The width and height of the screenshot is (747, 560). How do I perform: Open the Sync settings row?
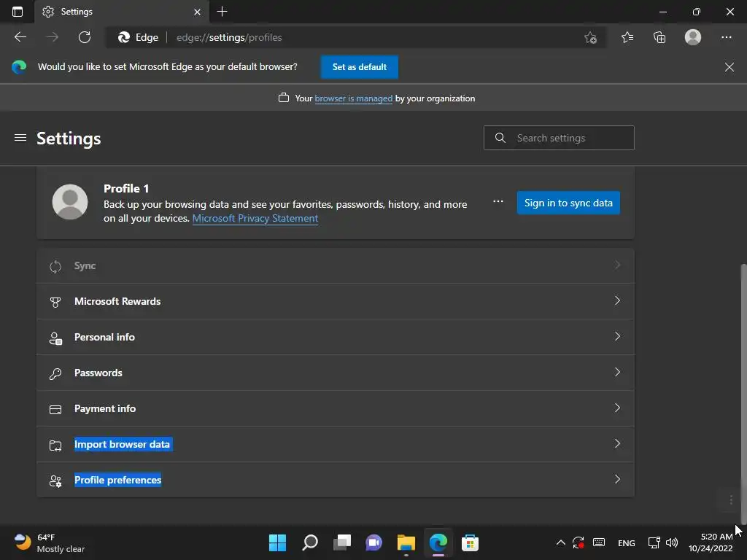[x=336, y=265]
